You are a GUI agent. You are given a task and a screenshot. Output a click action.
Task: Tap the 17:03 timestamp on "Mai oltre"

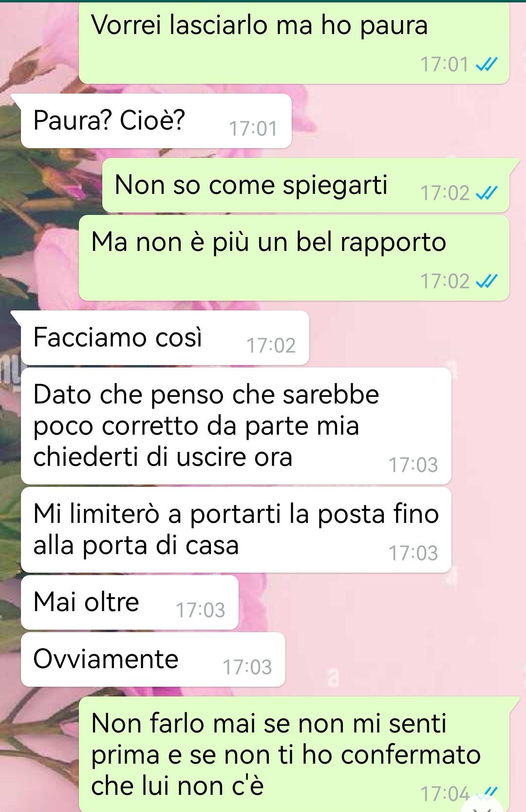(x=201, y=611)
